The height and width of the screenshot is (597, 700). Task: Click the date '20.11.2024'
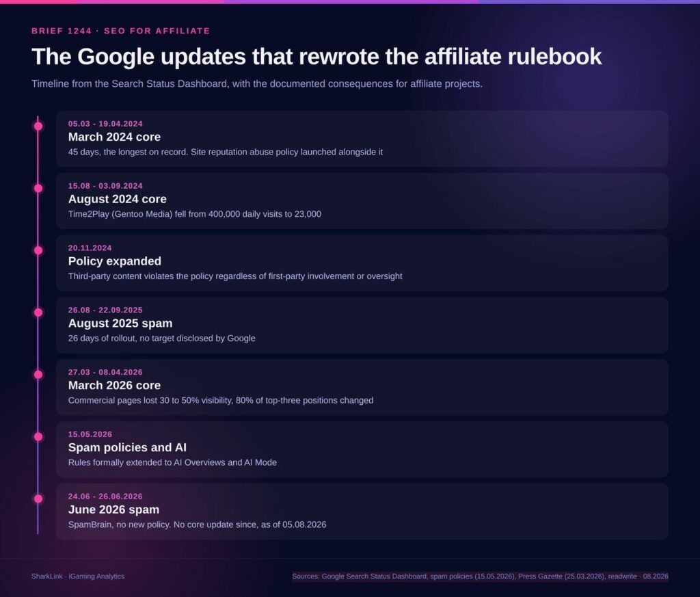(90, 248)
